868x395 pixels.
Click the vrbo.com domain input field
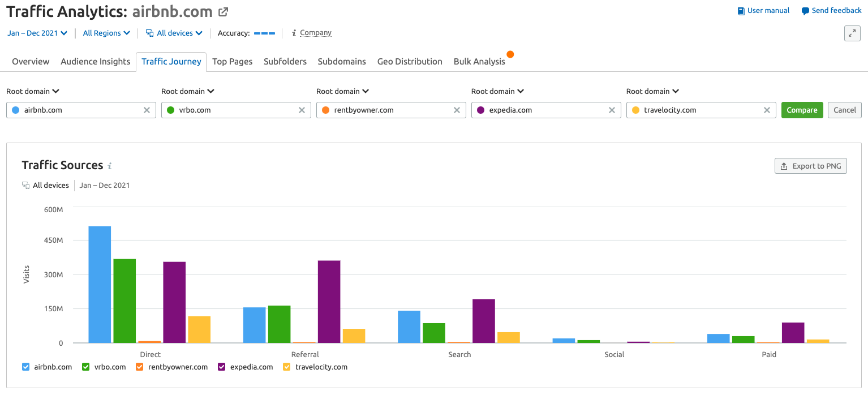click(x=236, y=110)
